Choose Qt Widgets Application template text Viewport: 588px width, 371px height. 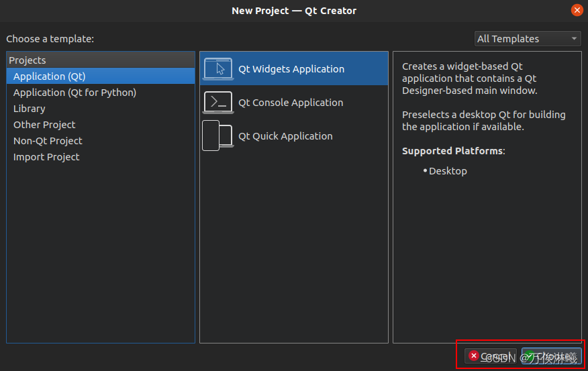tap(291, 69)
